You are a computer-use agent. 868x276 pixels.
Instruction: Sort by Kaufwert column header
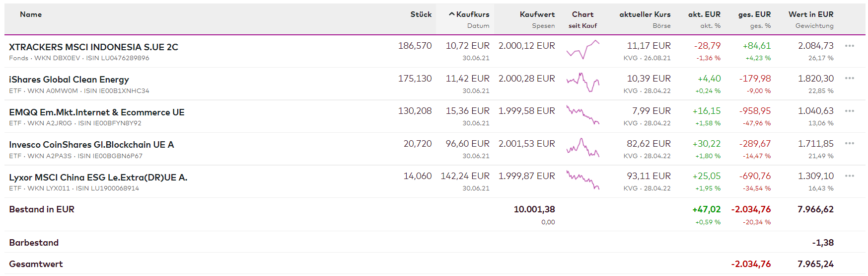[x=537, y=14]
